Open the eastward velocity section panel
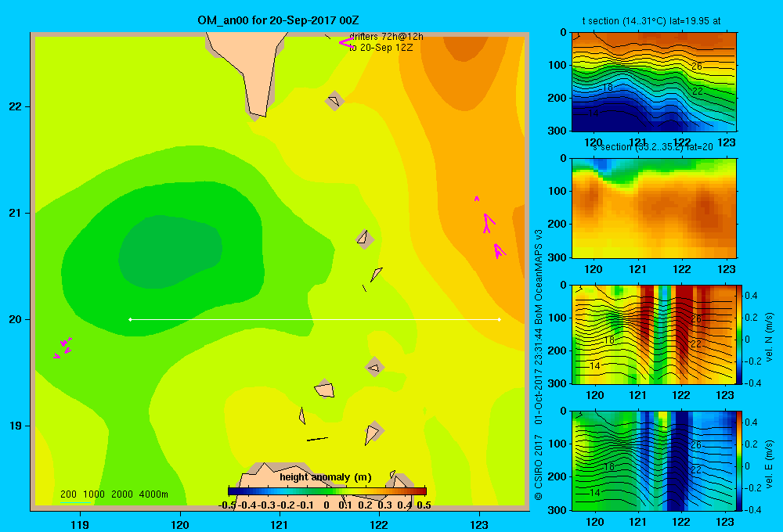This screenshot has width=783, height=532. pyautogui.click(x=654, y=461)
